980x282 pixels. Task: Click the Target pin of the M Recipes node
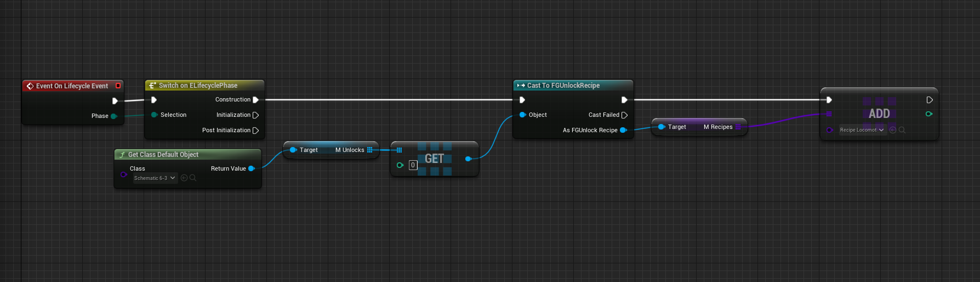click(662, 127)
